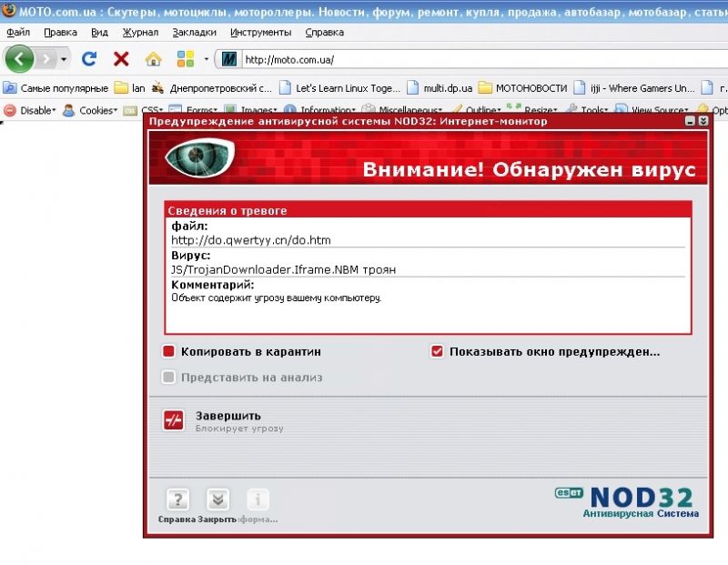This screenshot has height=565, width=728.
Task: Minimize the NOD32 warning dialog
Action: pos(690,121)
